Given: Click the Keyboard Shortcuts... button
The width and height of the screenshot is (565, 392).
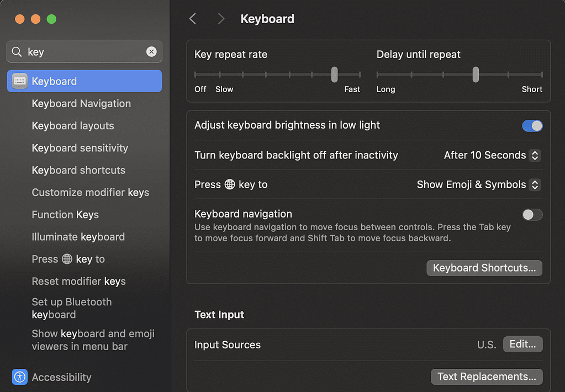Looking at the screenshot, I should click(x=484, y=268).
